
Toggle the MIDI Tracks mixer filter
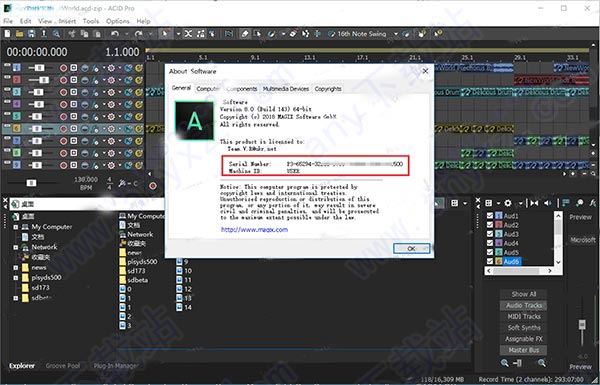pyautogui.click(x=523, y=316)
